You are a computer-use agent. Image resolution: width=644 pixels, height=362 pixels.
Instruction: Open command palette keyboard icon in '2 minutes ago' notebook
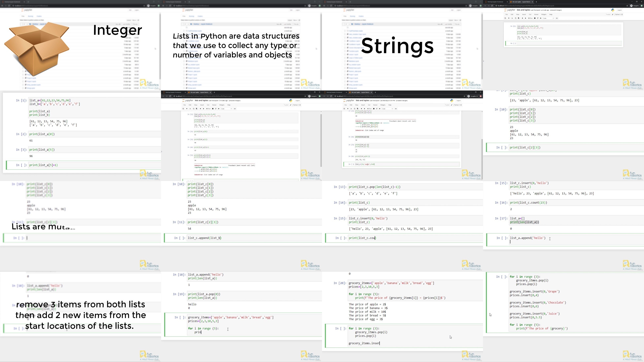pos(235,109)
